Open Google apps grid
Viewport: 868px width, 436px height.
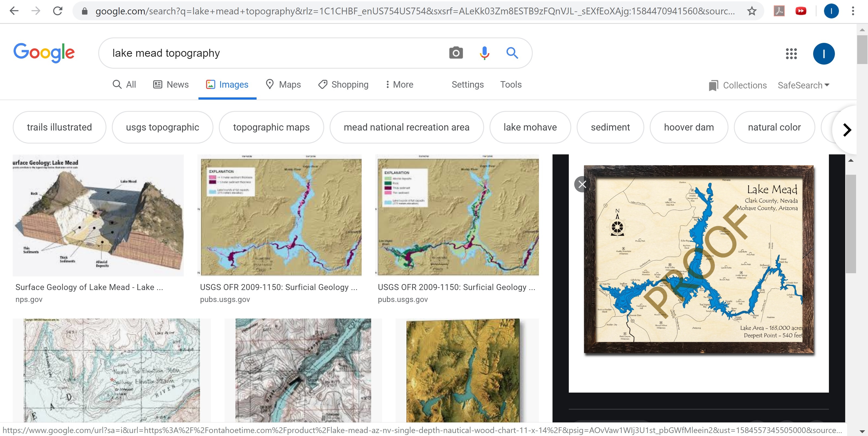coord(791,53)
